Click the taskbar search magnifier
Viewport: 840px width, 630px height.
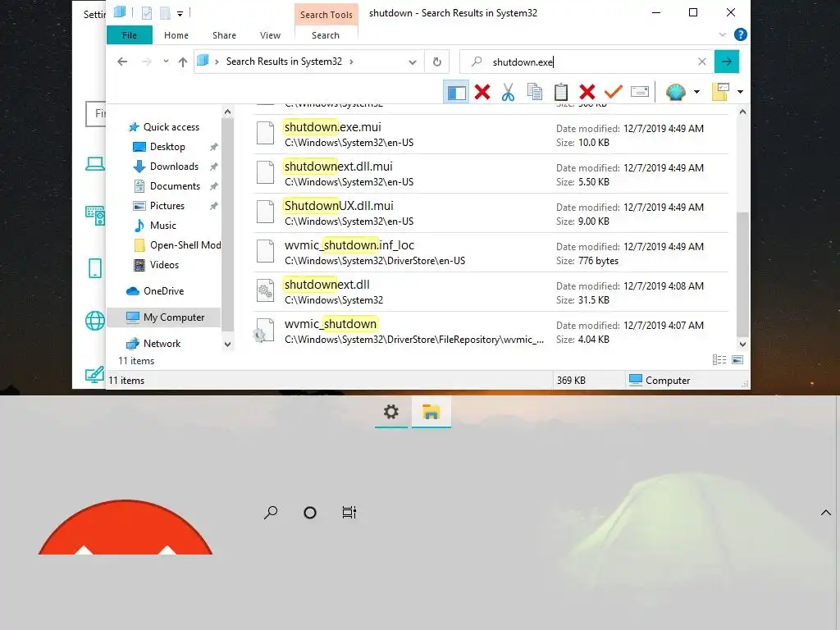tap(271, 513)
